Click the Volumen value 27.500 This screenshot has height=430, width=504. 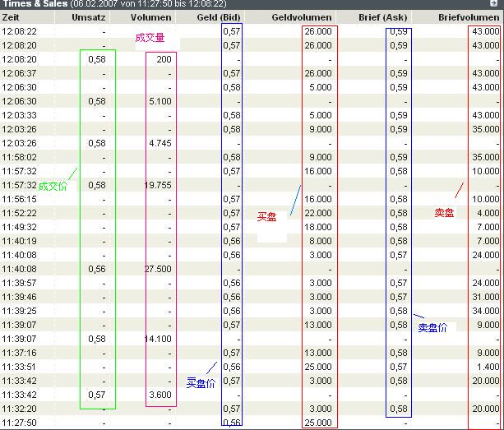click(158, 269)
